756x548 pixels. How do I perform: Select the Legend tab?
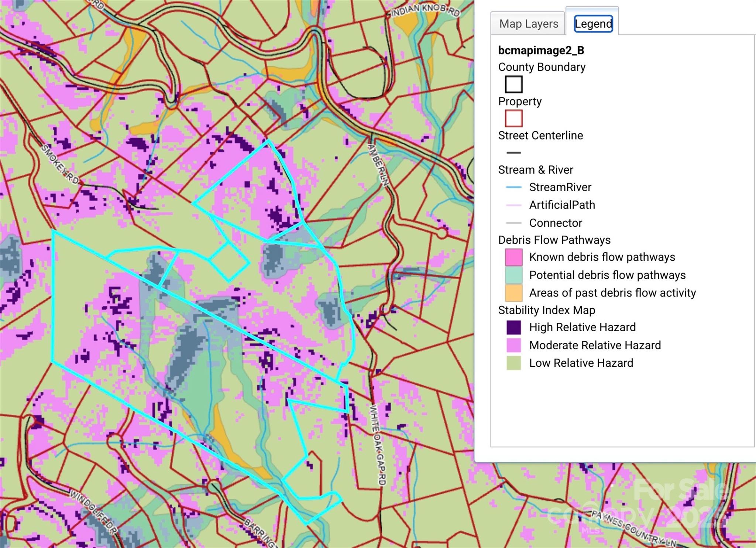coord(593,24)
